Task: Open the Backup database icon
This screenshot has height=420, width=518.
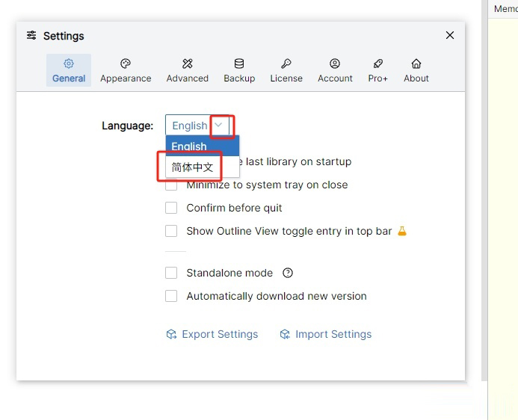Action: tap(239, 64)
